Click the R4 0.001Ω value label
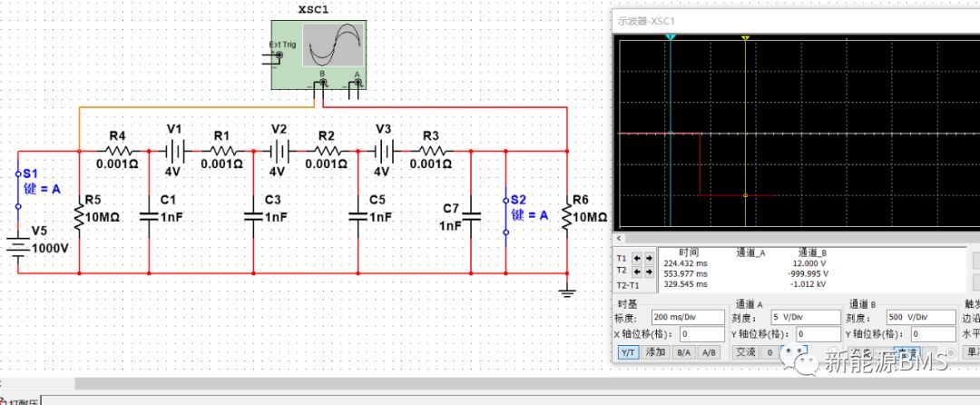Image resolution: width=980 pixels, height=405 pixels. pos(117,164)
